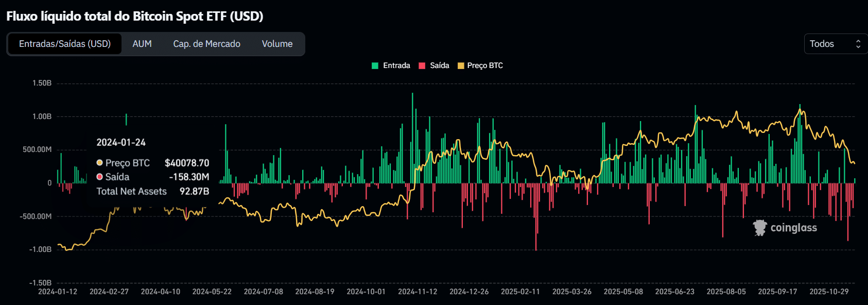Click the 2025-03-26 x-axis date

[572, 292]
